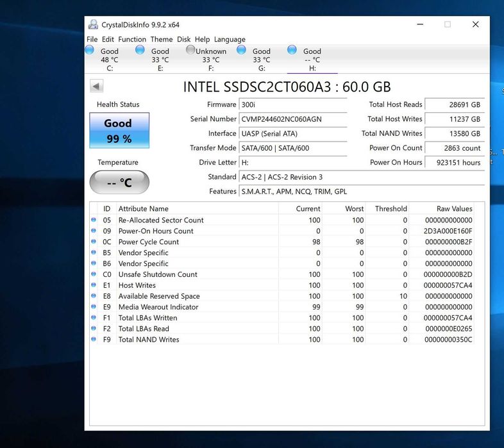Viewport: 504px width, 448px height.
Task: Click the Current column header
Action: 300,208
